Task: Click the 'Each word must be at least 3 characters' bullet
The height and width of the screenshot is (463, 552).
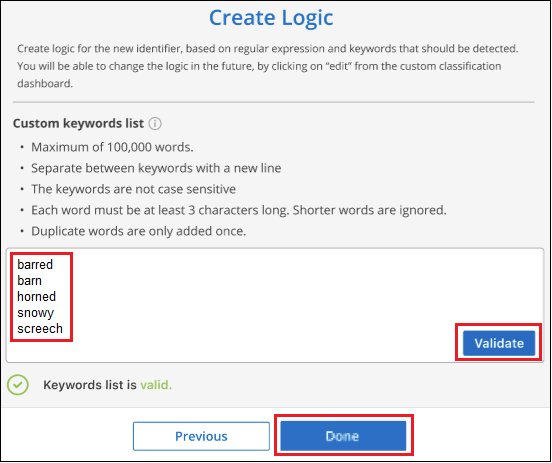Action: point(239,210)
